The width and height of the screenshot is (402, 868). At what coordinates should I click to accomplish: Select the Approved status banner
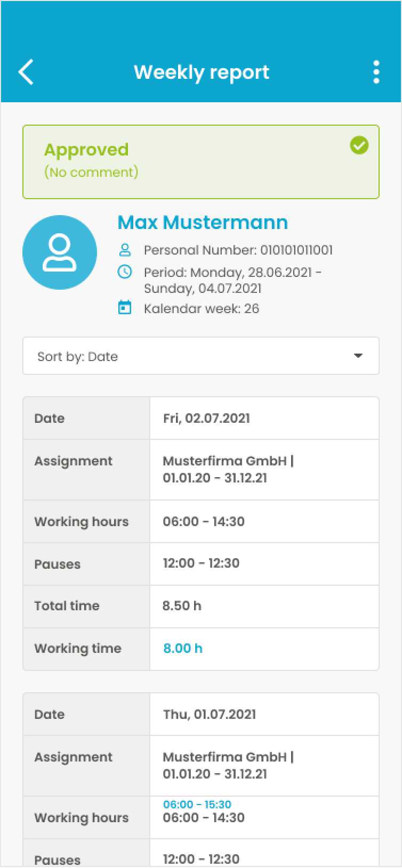pyautogui.click(x=200, y=162)
